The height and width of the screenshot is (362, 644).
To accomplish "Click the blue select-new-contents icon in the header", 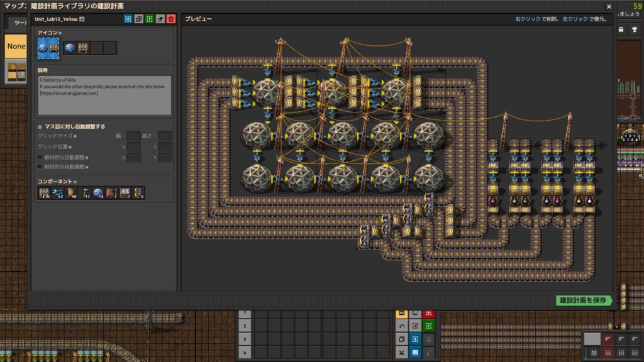I will pos(128,19).
